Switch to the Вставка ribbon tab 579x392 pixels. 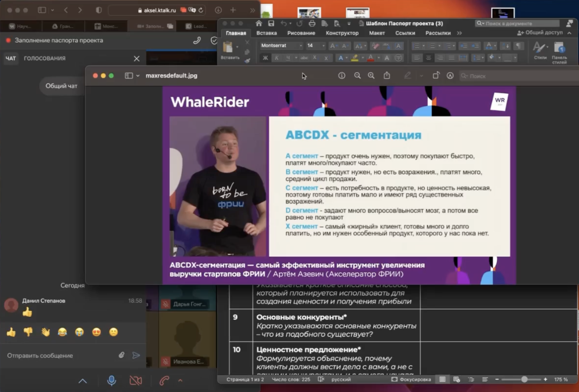[266, 33]
